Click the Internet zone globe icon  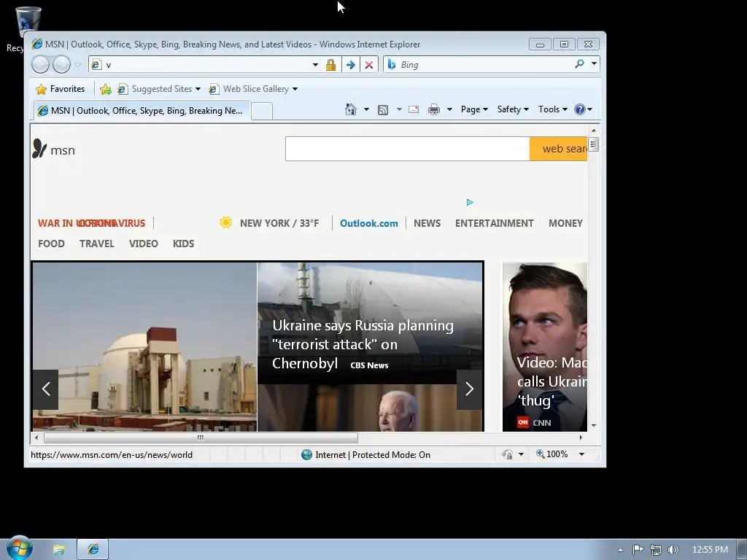pyautogui.click(x=307, y=455)
